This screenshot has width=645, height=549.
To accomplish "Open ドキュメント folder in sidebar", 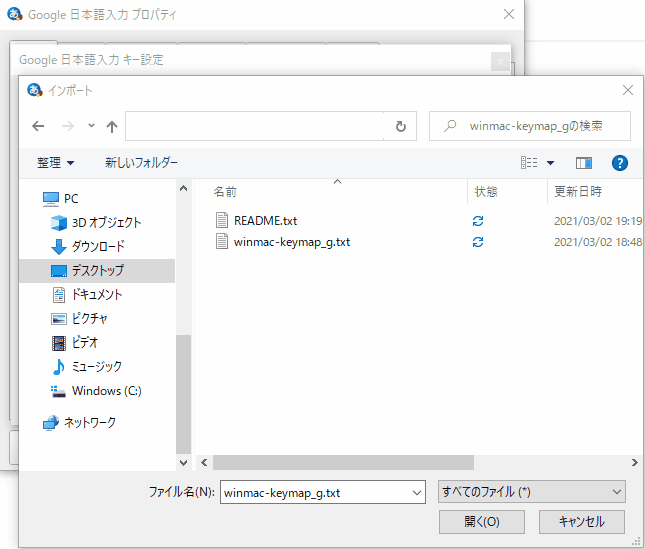I will click(x=87, y=294).
